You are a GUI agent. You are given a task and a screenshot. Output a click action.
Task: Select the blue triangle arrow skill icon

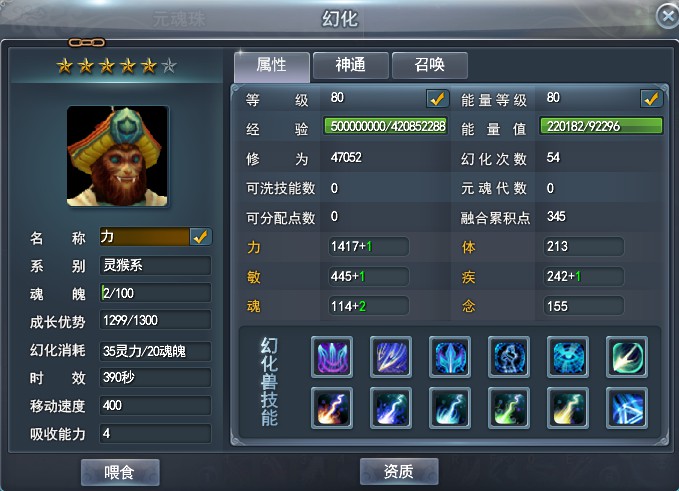(x=627, y=408)
